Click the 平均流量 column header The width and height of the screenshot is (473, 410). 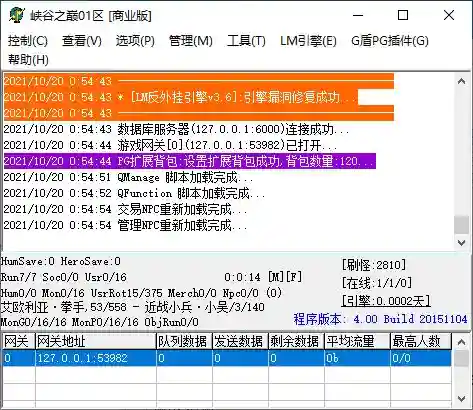pyautogui.click(x=357, y=341)
